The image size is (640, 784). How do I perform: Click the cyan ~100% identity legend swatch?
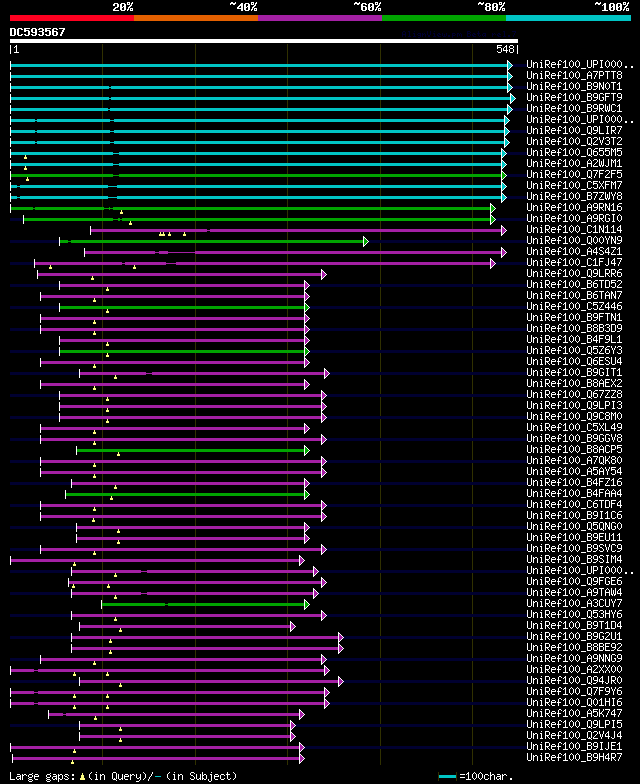pyautogui.click(x=568, y=18)
